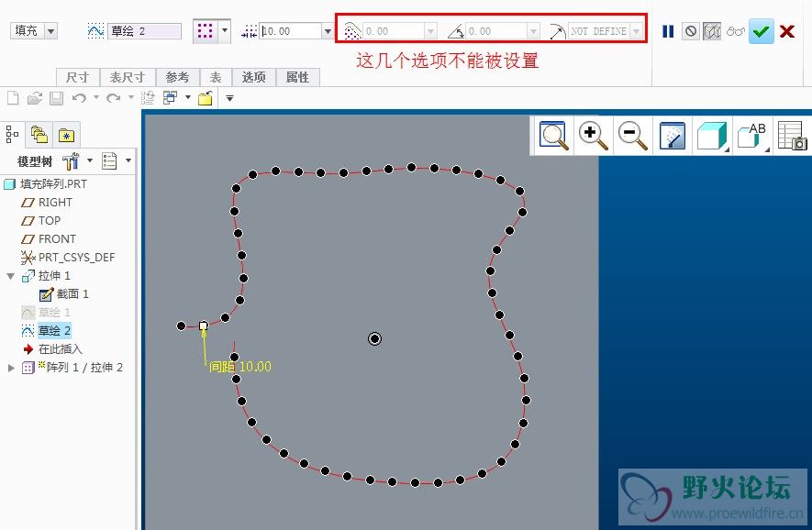The image size is (812, 530).
Task: Open the annotation display AB icon
Action: (752, 136)
